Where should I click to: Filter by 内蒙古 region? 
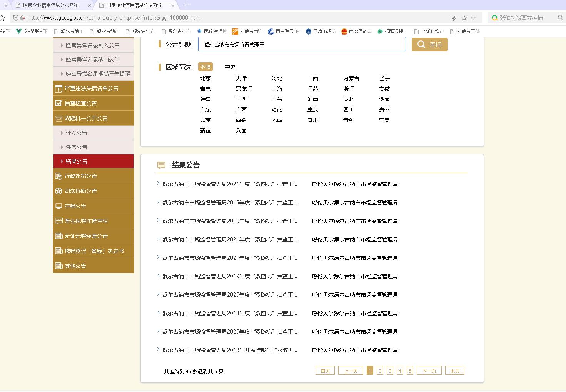(351, 78)
